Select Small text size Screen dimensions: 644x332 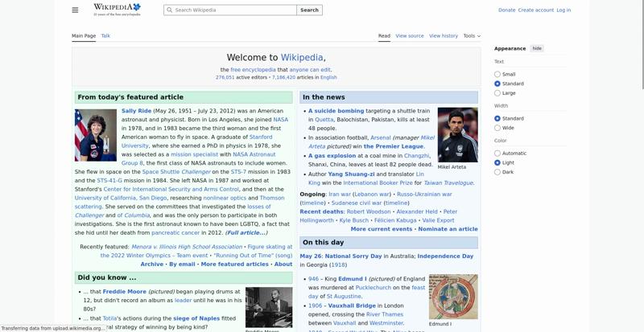pos(497,74)
